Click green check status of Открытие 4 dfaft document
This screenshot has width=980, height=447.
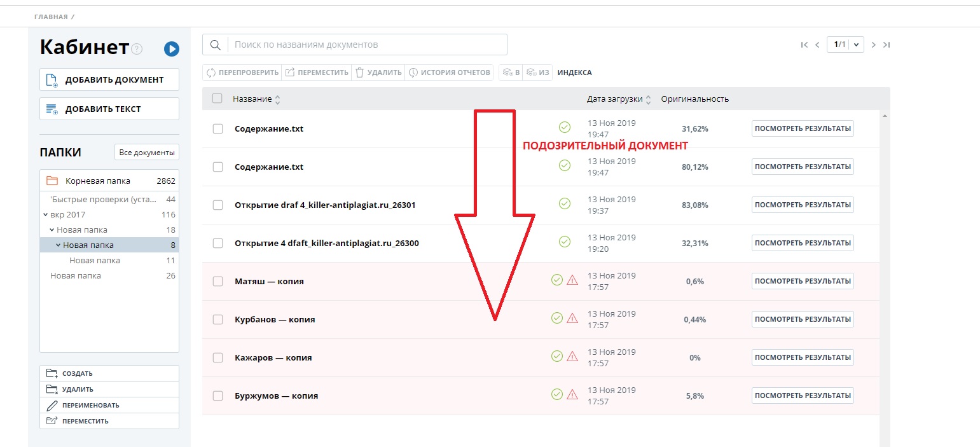(565, 242)
